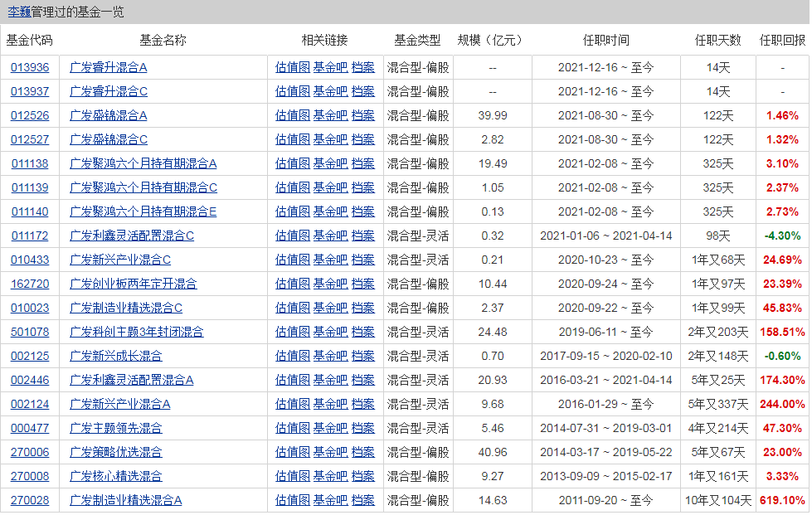Click fund code 002124

pyautogui.click(x=30, y=405)
